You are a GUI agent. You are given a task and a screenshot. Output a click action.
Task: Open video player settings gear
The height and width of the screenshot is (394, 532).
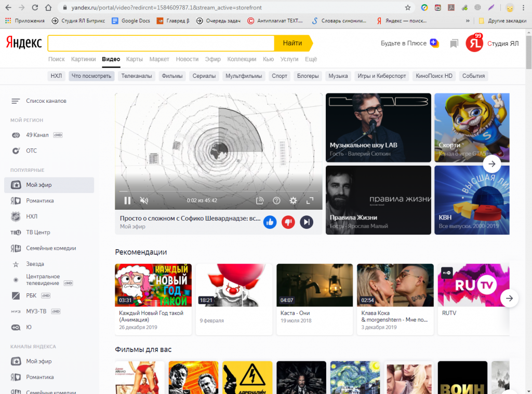293,200
